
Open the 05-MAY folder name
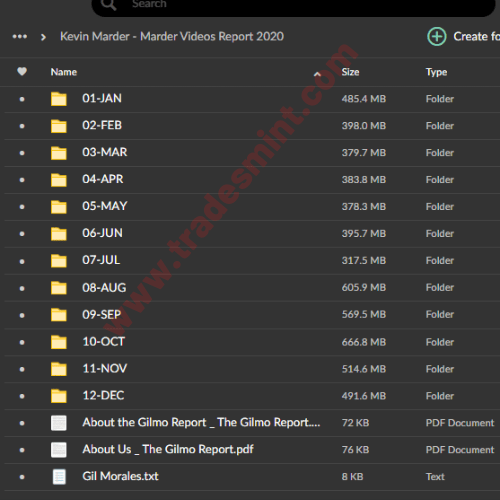coord(105,206)
